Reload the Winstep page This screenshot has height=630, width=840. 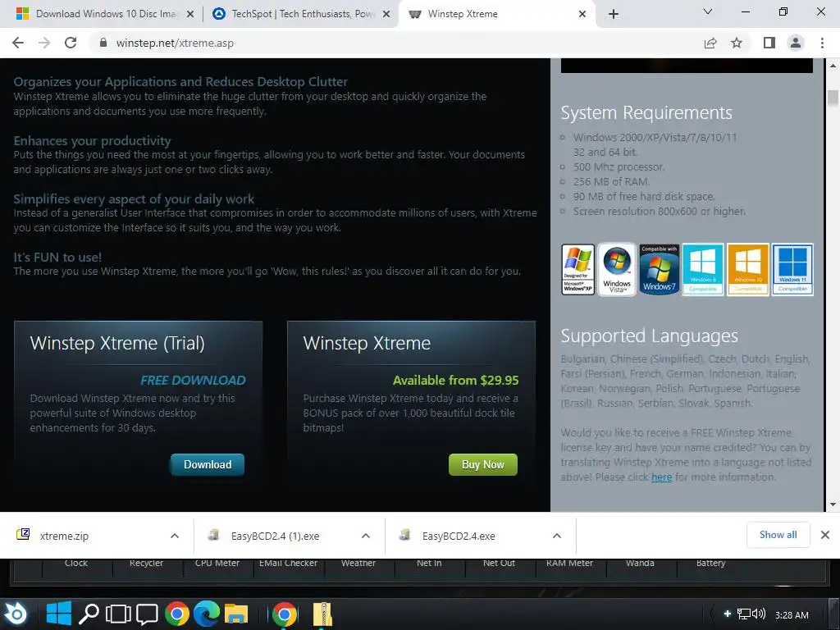point(71,43)
